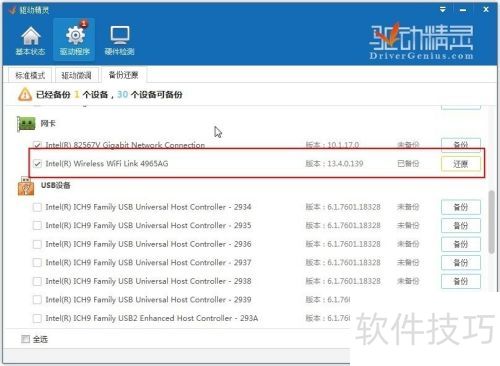Image resolution: width=500 pixels, height=366 pixels.
Task: Click 备份 for Host Controller - 2936
Action: point(461,244)
